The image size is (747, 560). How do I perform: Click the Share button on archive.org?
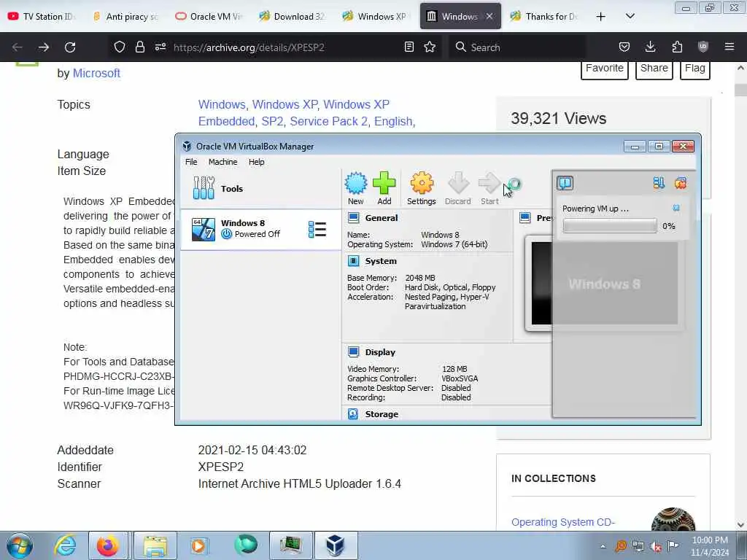pos(654,69)
